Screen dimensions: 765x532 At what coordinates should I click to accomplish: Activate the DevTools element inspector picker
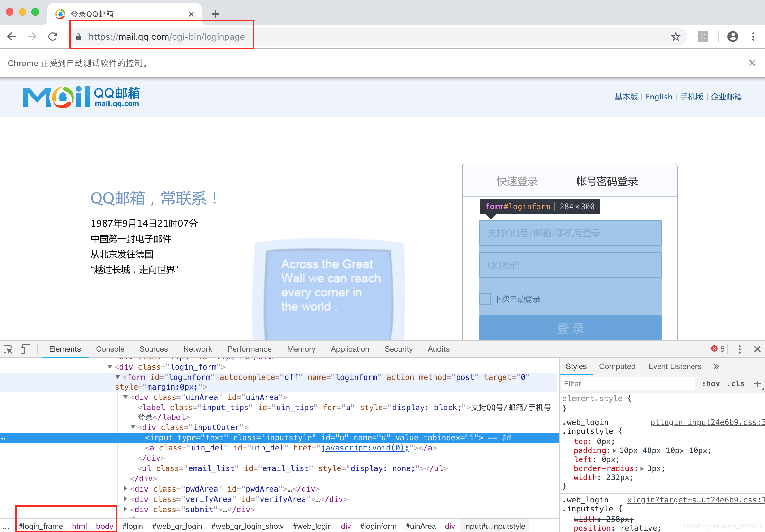(8, 349)
